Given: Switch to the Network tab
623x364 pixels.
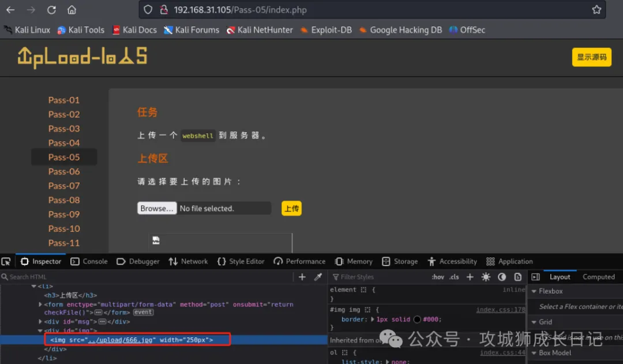Looking at the screenshot, I should click(188, 261).
